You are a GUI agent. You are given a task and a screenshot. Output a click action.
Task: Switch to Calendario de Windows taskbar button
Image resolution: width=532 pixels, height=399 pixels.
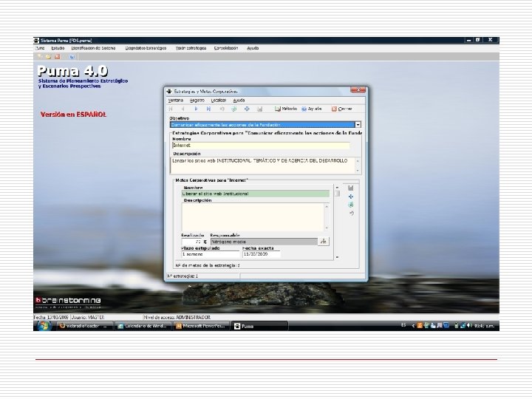pos(143,326)
